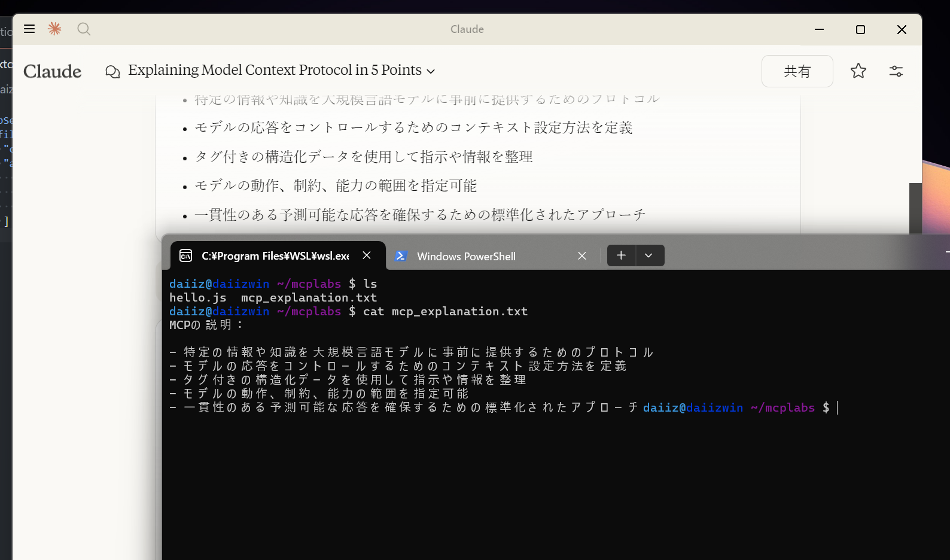Click the bullet 'モデルの動作、制約、能力の範囲を指定可能'
This screenshot has height=560, width=950.
[x=336, y=185]
